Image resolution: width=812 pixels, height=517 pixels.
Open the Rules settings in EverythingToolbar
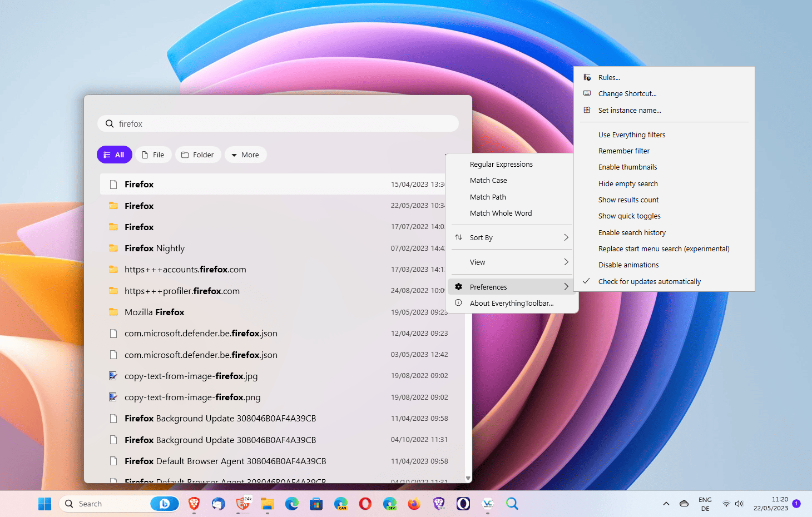point(609,77)
